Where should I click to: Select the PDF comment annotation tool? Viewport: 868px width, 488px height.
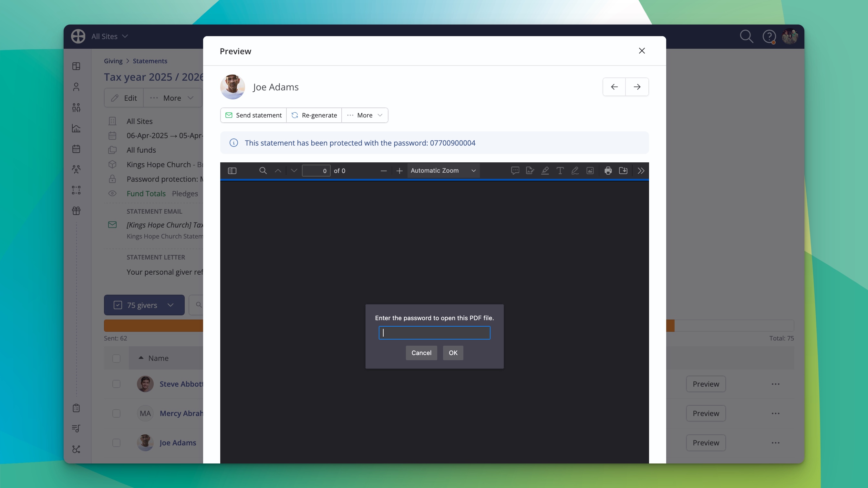tap(515, 171)
